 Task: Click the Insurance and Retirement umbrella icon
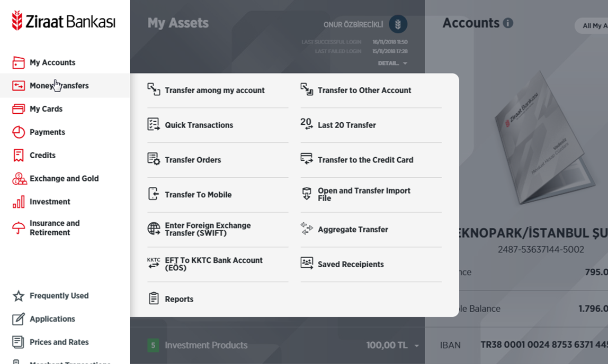pos(19,228)
